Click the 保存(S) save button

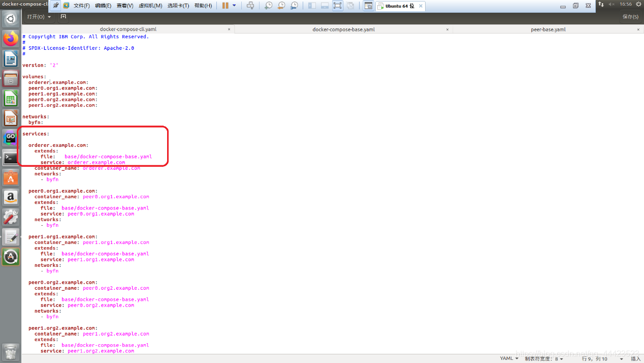click(x=630, y=17)
